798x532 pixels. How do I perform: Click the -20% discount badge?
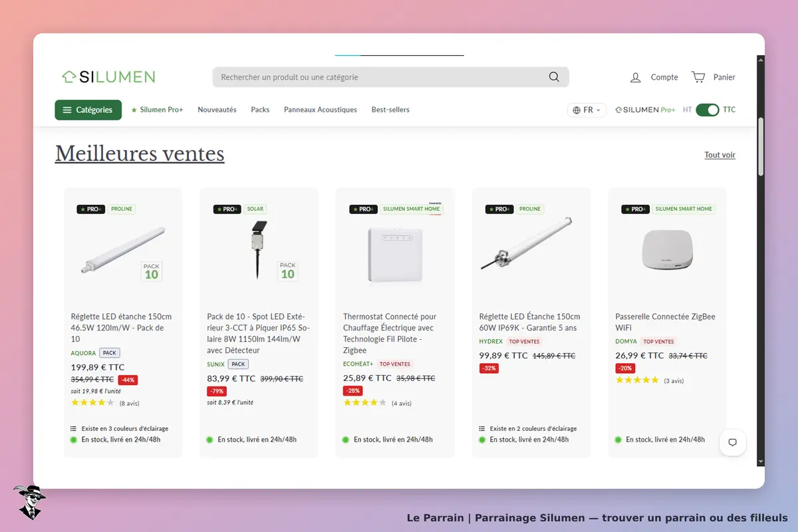pos(625,368)
